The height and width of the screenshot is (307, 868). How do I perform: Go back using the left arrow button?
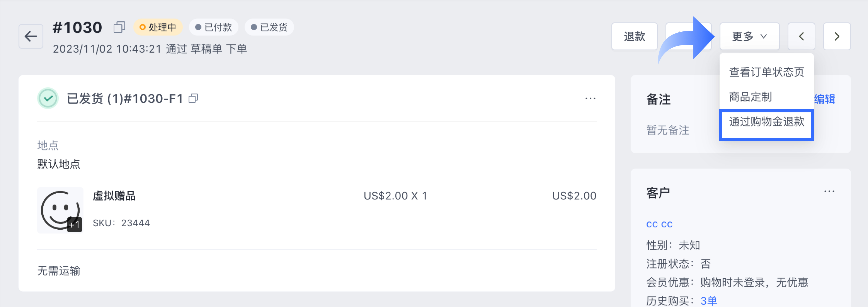point(31,36)
